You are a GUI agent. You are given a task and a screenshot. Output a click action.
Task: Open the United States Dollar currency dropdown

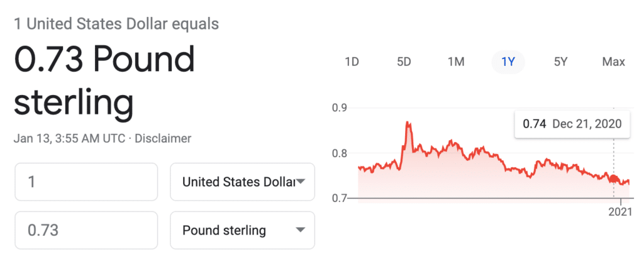(x=242, y=182)
